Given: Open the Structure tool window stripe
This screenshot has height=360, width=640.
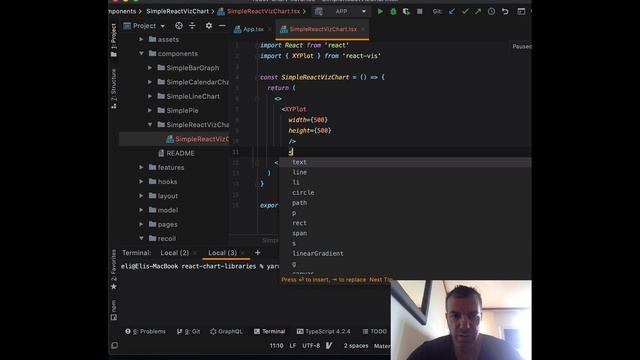Looking at the screenshot, I should point(114,89).
